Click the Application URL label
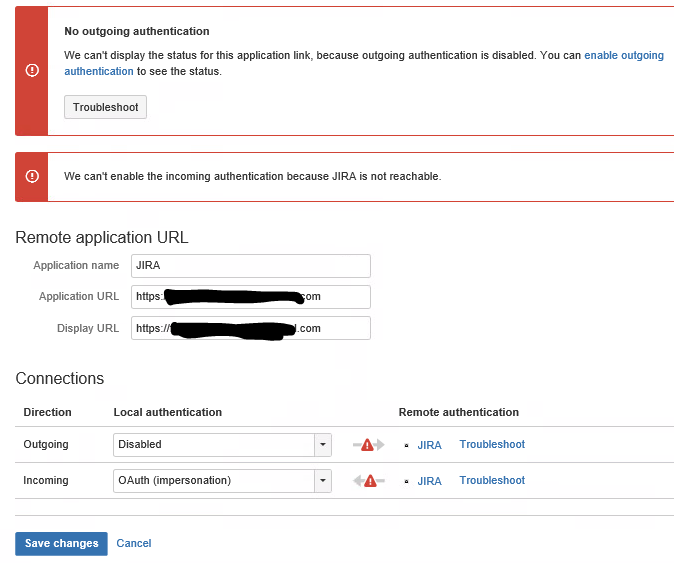Image resolution: width=674 pixels, height=563 pixels. (79, 297)
